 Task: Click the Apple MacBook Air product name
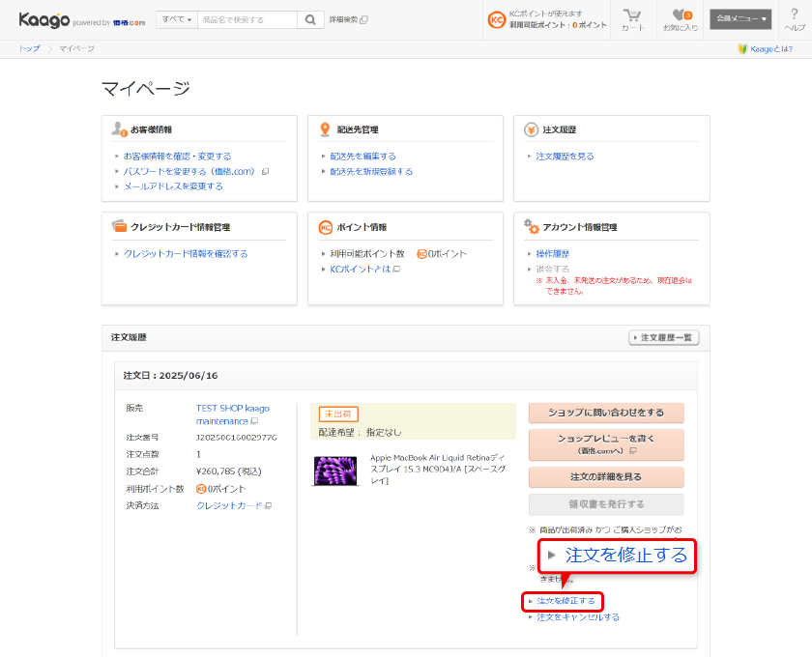tap(437, 469)
